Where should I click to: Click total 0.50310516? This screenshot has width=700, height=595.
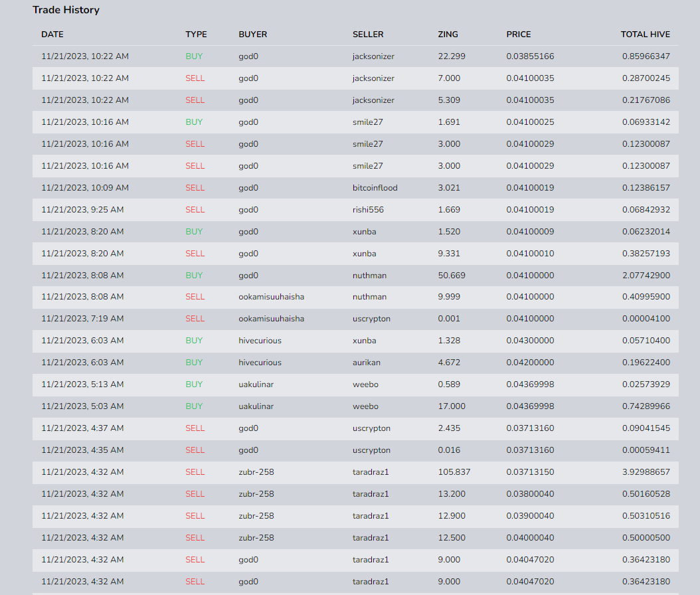646,515
